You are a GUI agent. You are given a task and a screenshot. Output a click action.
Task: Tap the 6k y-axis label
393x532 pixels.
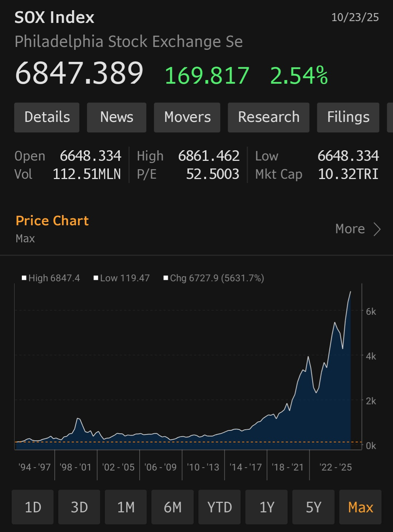(x=371, y=311)
